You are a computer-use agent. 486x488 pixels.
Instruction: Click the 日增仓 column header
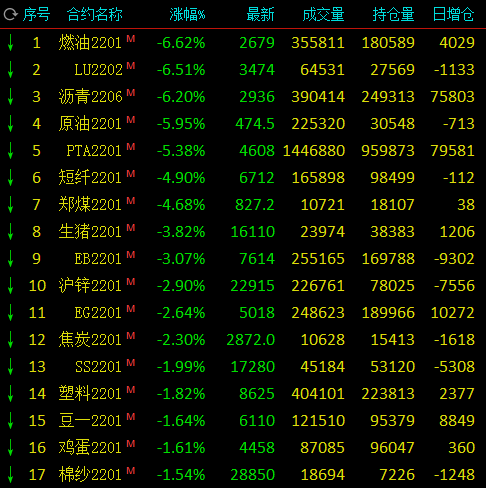click(x=453, y=15)
